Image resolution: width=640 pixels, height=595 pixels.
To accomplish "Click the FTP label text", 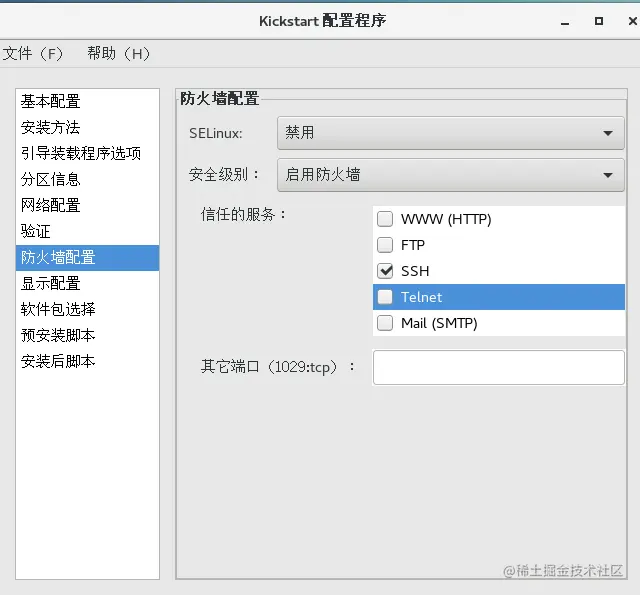I will point(413,245).
